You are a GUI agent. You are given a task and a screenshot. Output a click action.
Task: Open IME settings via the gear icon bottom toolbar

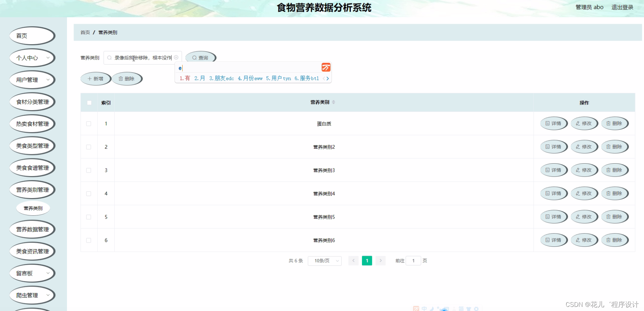coord(477,309)
